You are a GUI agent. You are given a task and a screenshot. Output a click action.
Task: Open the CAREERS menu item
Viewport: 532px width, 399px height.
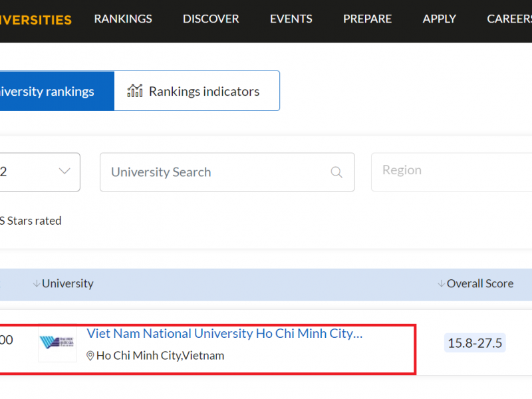coord(509,19)
